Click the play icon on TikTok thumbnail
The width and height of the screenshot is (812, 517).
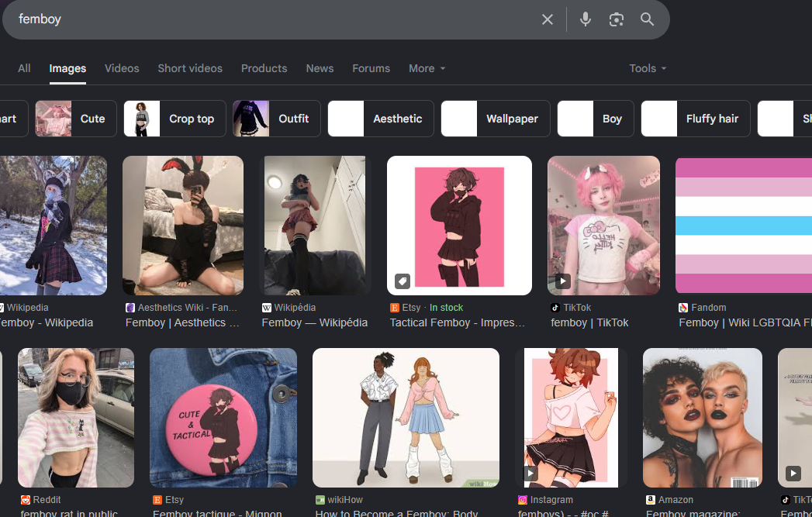[x=563, y=281]
